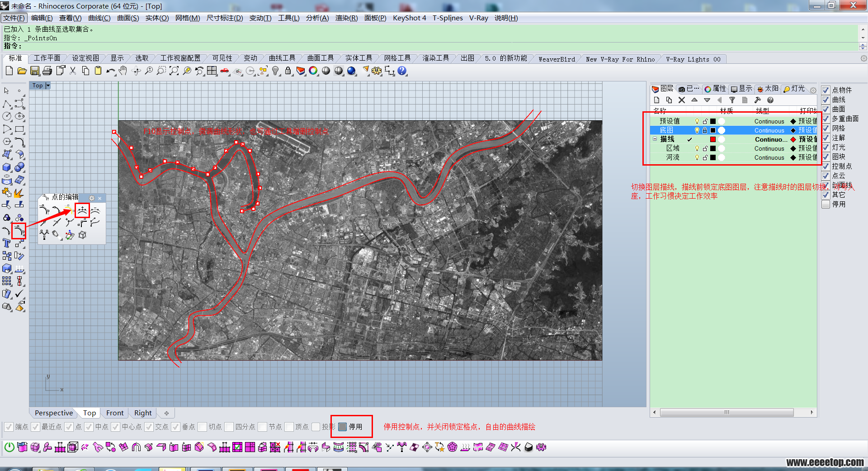Move layer up with triangle arrow

(x=694, y=100)
